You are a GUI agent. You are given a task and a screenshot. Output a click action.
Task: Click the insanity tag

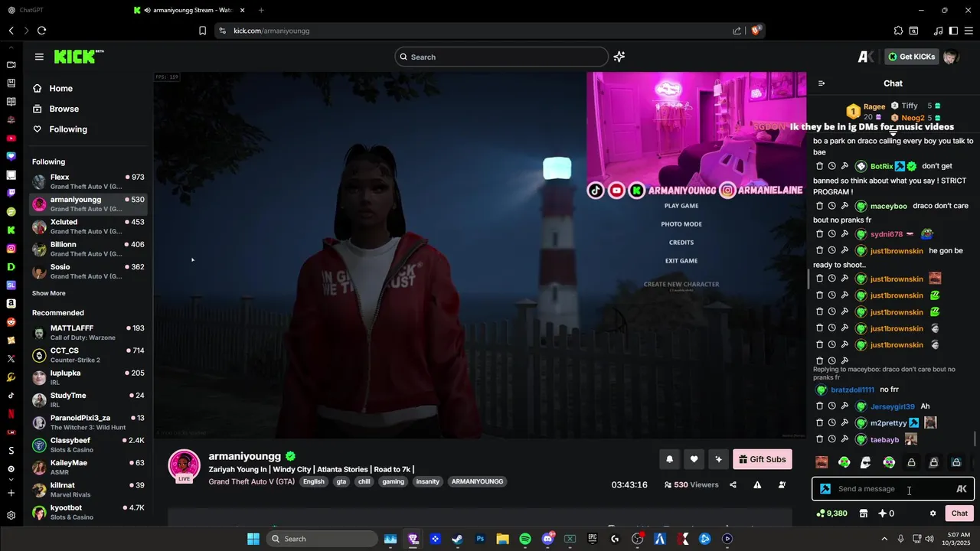coord(427,481)
